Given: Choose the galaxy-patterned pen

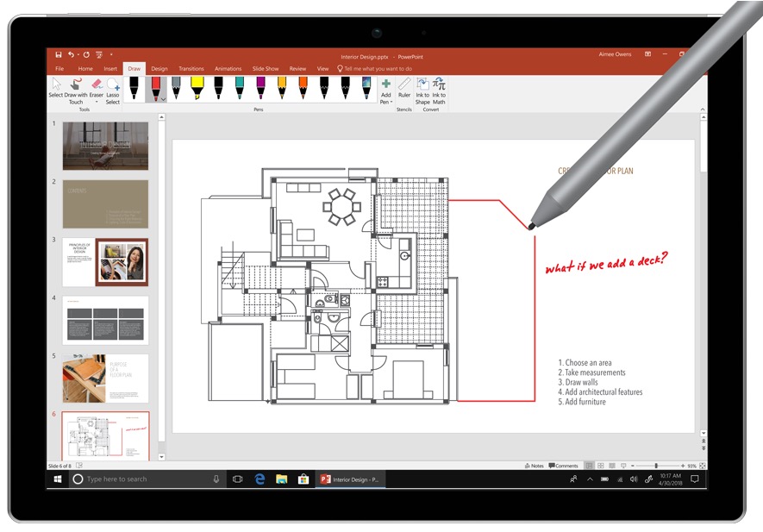Looking at the screenshot, I should pos(366,88).
